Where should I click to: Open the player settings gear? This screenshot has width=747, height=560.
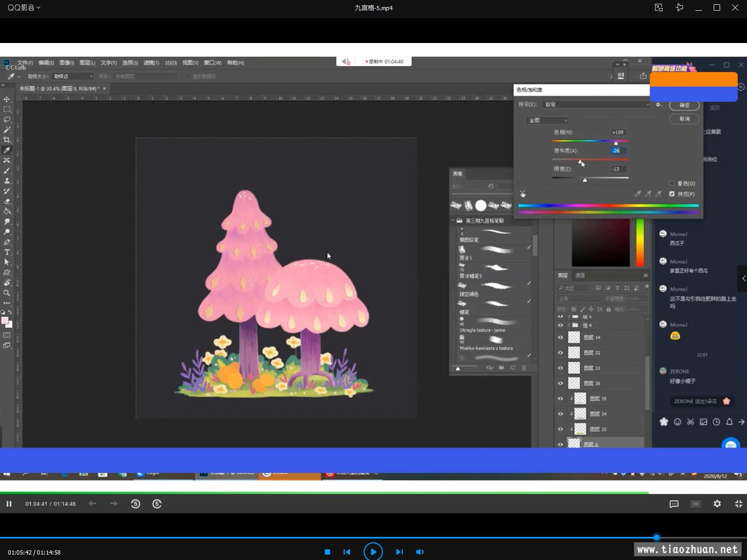[717, 504]
